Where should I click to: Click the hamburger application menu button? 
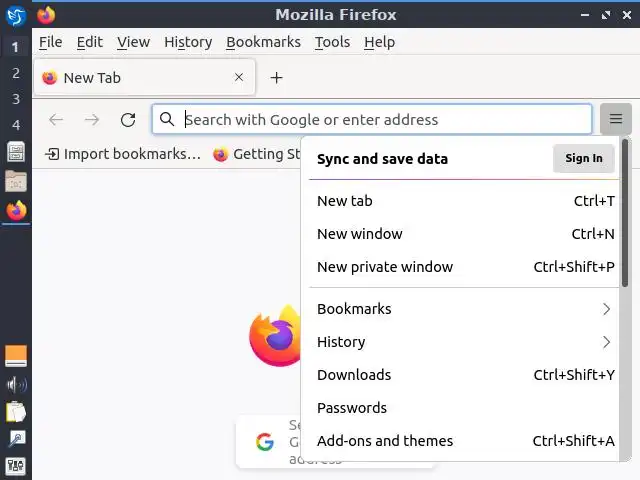tap(616, 119)
